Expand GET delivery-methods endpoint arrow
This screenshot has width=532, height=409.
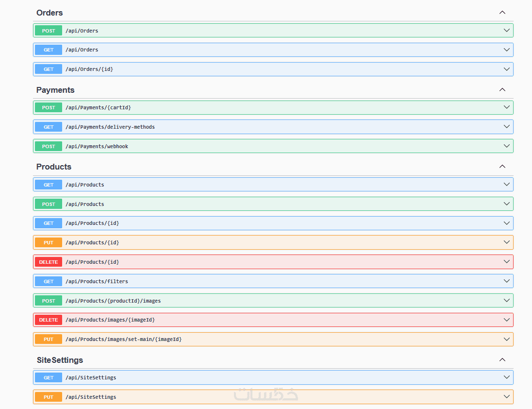click(507, 127)
